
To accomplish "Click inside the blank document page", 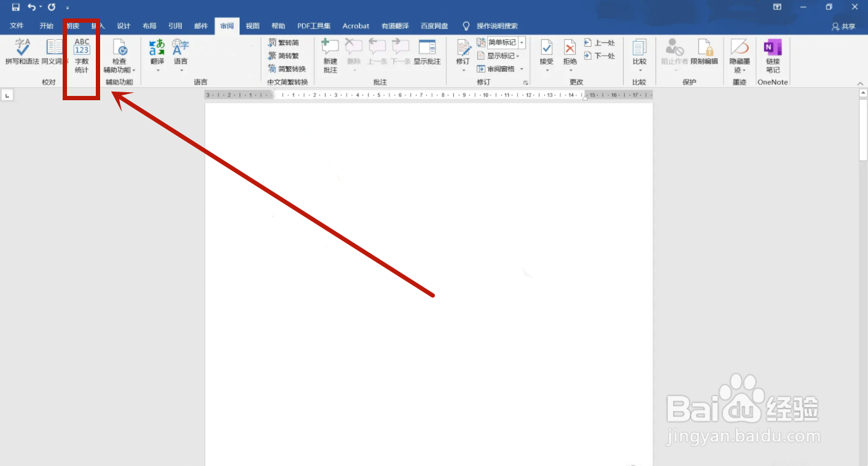I will (x=429, y=284).
